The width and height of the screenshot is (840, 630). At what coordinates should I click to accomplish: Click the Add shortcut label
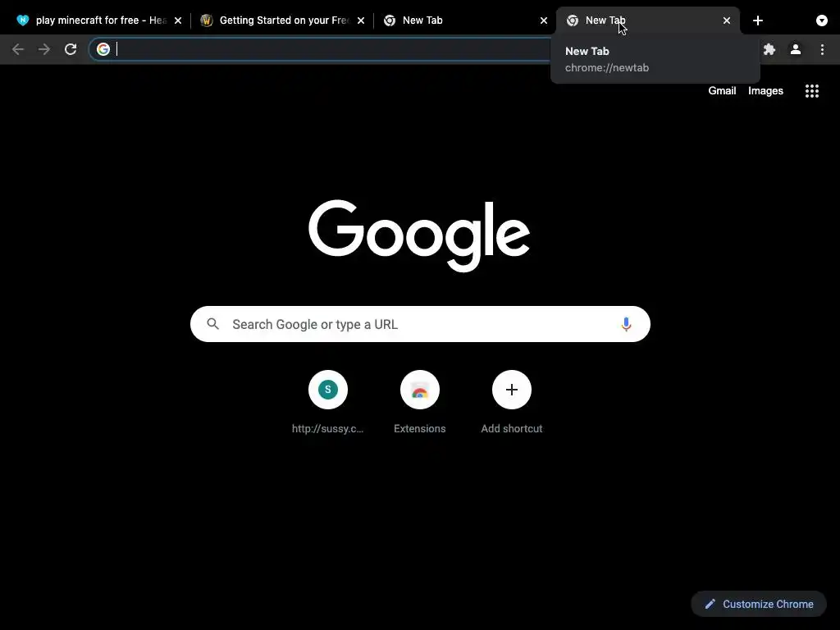(512, 428)
